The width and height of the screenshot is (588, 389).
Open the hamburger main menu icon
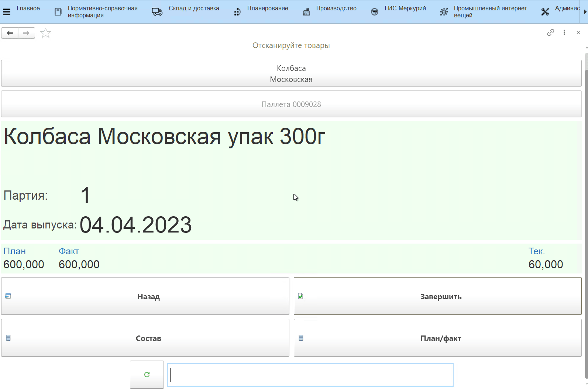[7, 12]
